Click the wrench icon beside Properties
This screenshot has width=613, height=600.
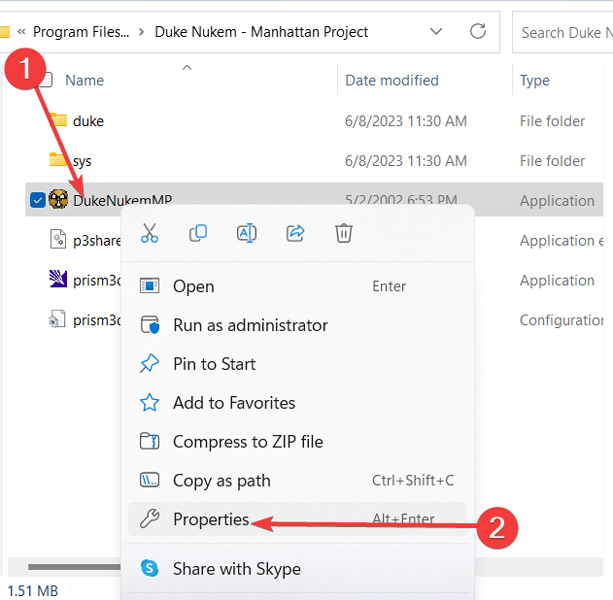click(149, 519)
